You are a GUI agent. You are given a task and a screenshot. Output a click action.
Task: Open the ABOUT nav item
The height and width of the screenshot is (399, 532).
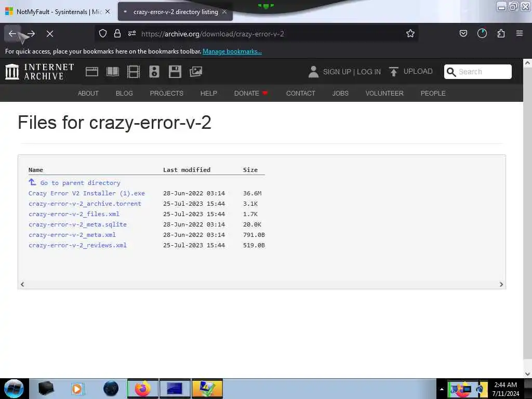tap(88, 94)
